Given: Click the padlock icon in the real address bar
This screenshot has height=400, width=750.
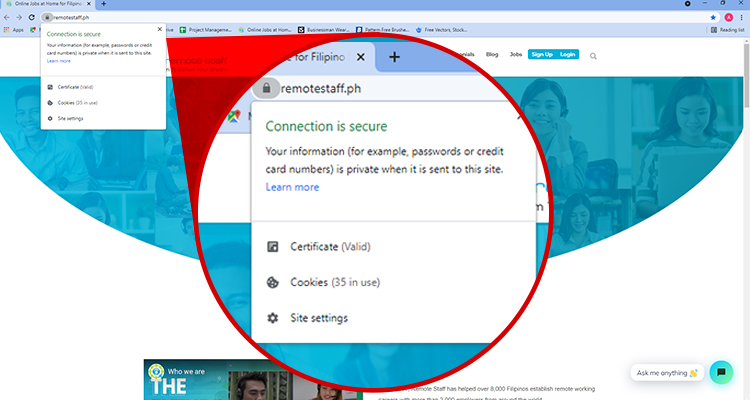Looking at the screenshot, I should click(x=47, y=17).
